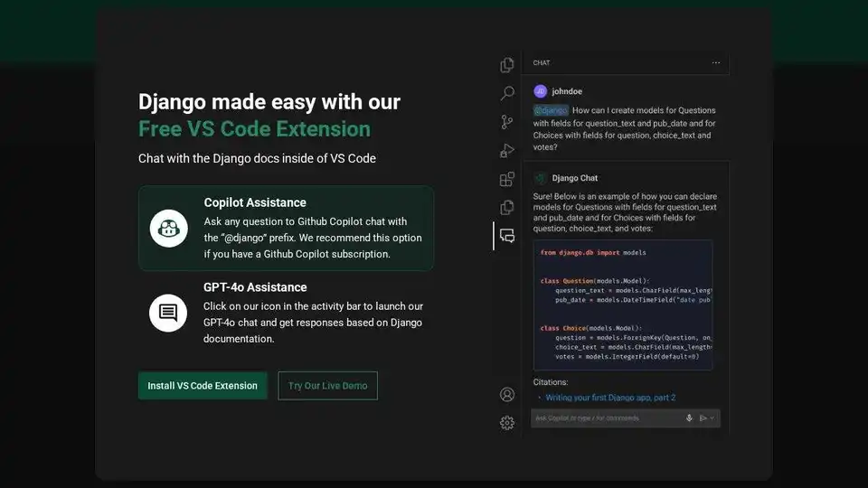Click 'class Choice(models.Model):' code line
868x488 pixels.
[590, 328]
